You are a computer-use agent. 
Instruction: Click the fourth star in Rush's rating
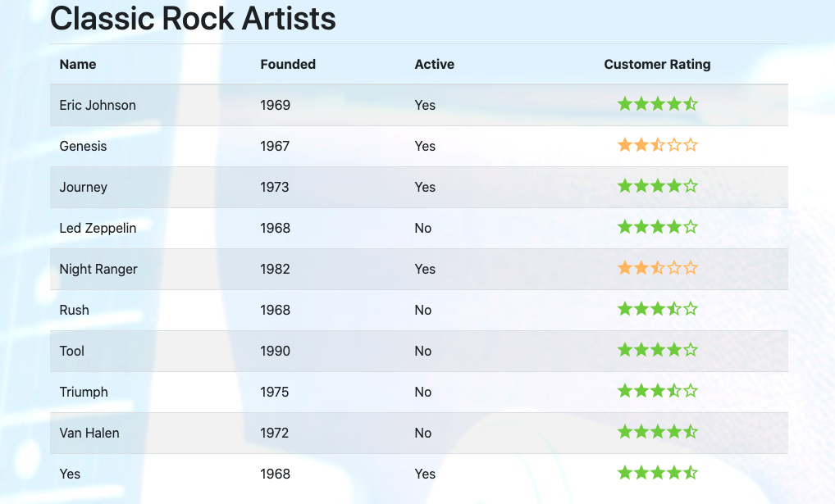pyautogui.click(x=674, y=309)
